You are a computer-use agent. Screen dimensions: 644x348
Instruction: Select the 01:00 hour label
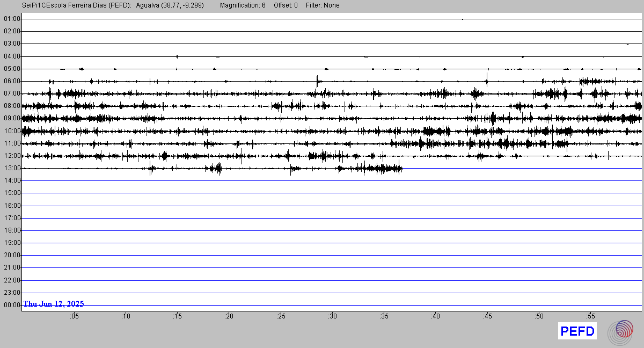(x=12, y=19)
